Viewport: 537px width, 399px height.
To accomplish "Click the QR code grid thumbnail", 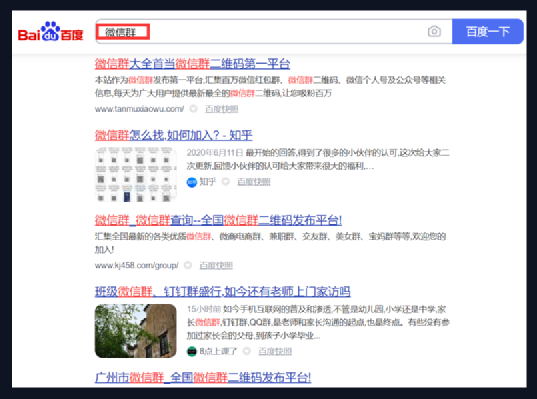I will tap(136, 174).
